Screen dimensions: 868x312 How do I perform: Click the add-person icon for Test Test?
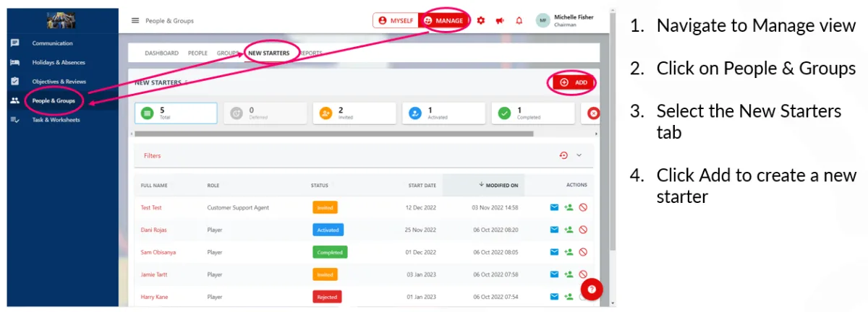click(569, 208)
